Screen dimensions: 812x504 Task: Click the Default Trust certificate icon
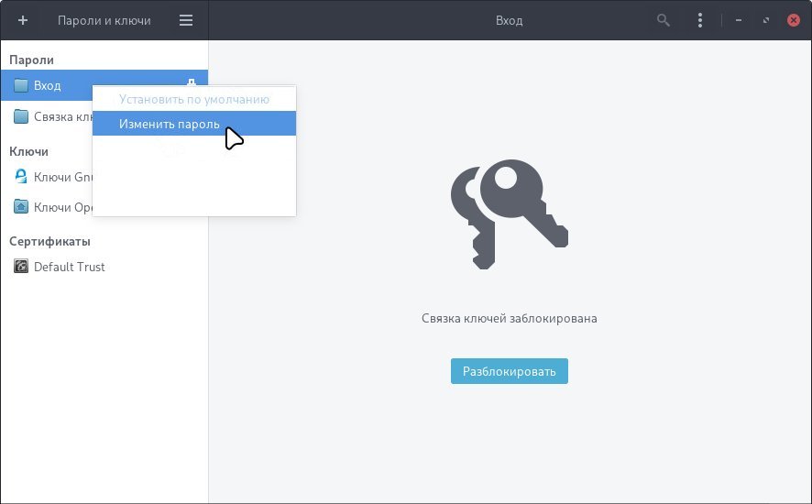(21, 267)
